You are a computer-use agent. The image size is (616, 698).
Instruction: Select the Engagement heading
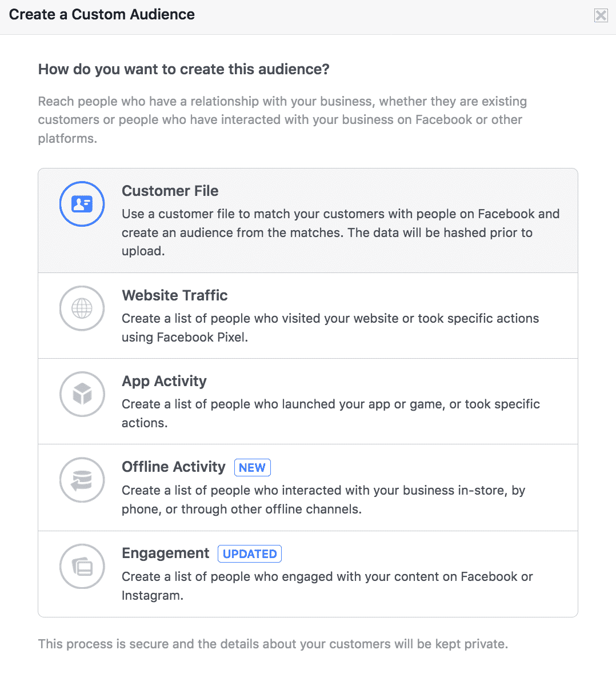click(x=166, y=553)
